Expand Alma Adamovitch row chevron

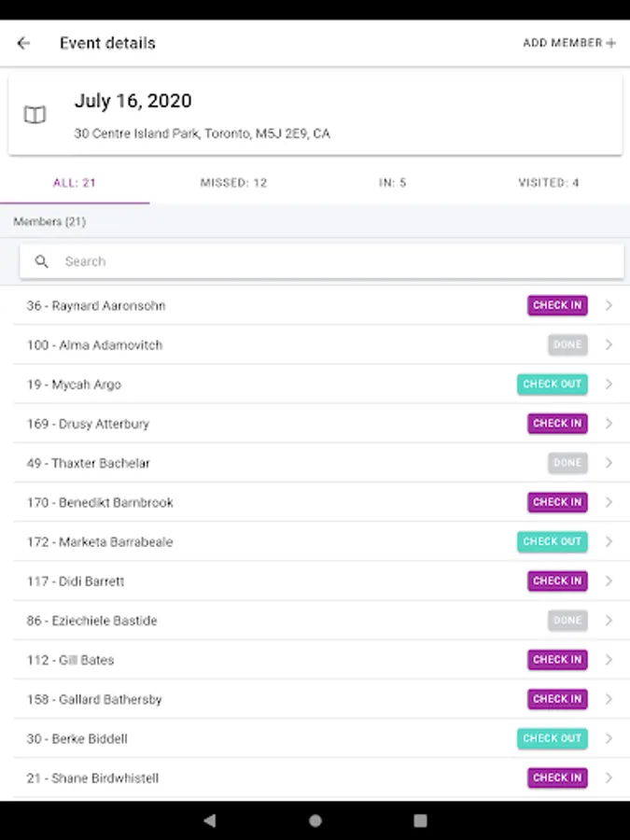coord(609,345)
